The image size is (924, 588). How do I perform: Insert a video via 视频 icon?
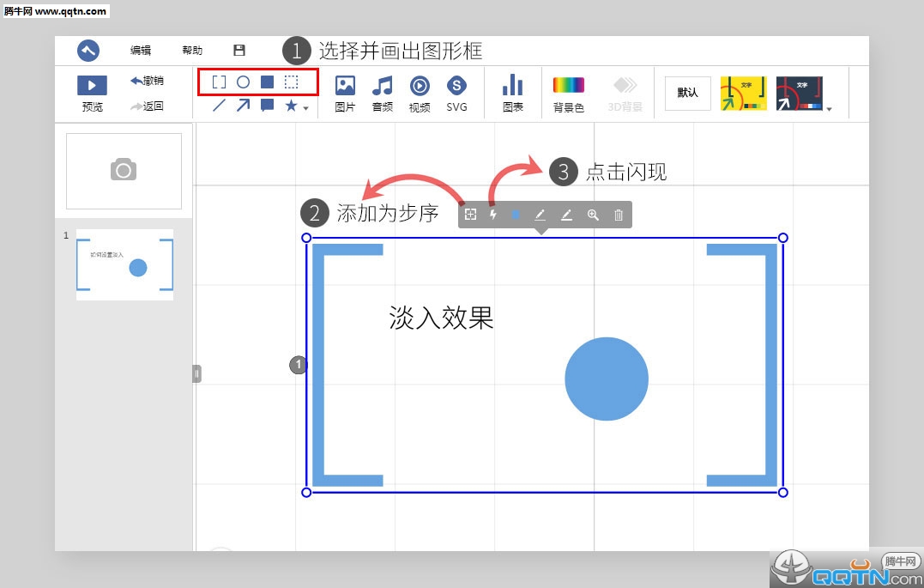coord(420,93)
